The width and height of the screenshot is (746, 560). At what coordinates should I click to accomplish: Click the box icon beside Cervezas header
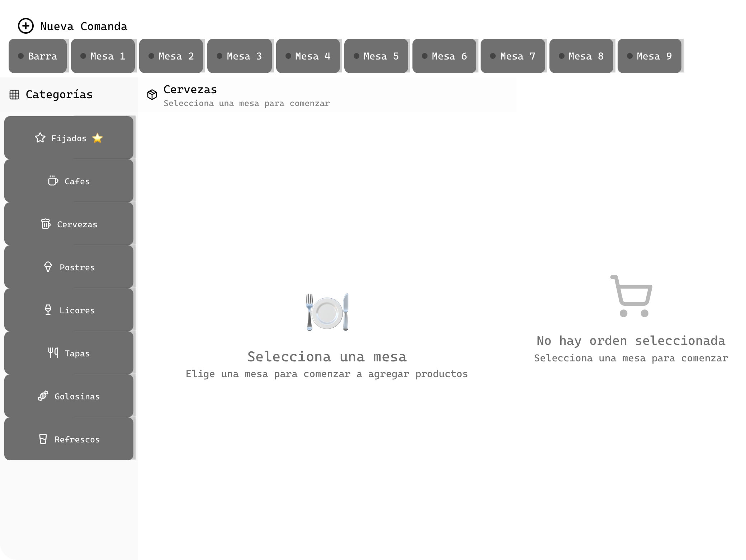point(152,95)
